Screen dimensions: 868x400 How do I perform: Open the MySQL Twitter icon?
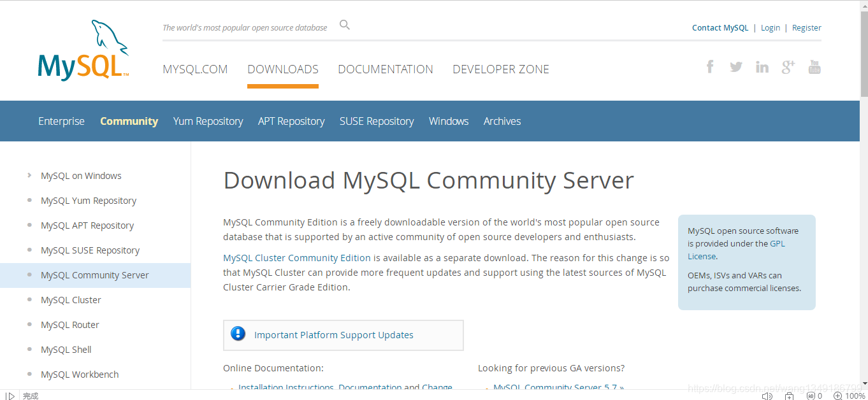pos(736,66)
